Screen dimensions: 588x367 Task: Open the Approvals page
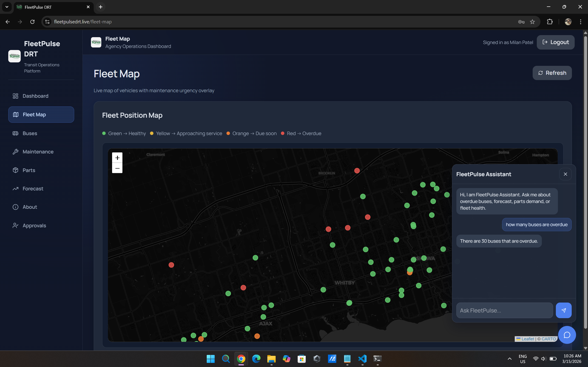point(34,225)
